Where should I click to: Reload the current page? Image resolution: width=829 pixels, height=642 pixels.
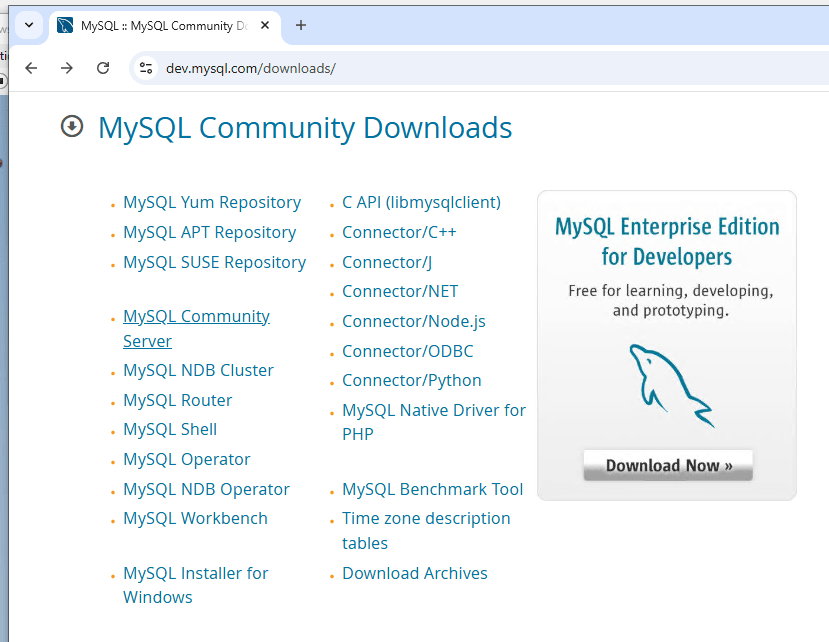point(103,68)
